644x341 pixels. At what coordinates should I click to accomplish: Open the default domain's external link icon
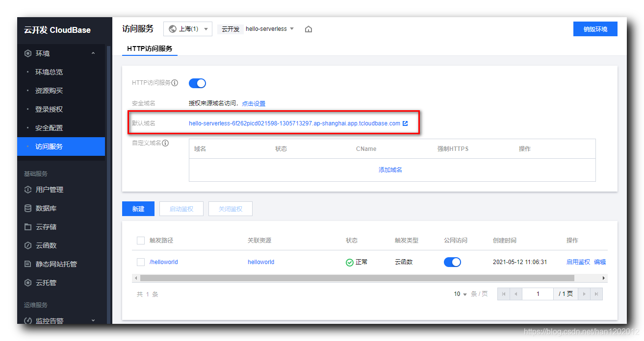pyautogui.click(x=405, y=123)
